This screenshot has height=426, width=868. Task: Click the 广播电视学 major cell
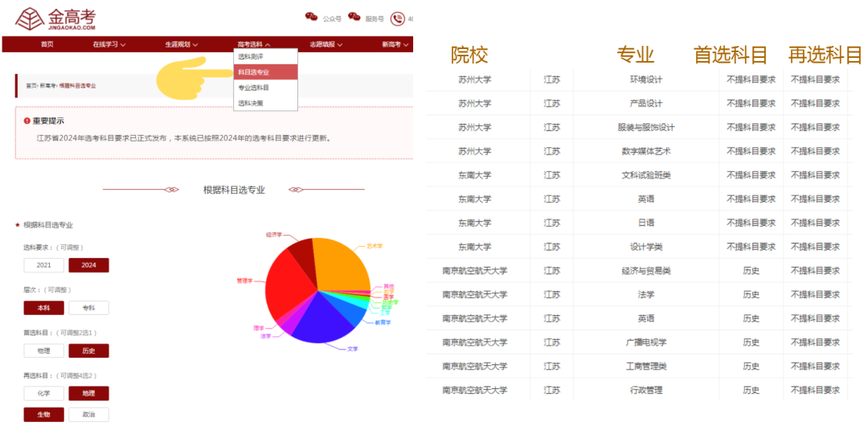(646, 342)
